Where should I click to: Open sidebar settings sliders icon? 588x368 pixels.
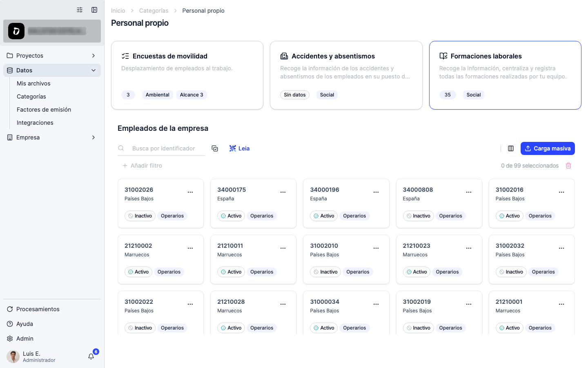80,10
